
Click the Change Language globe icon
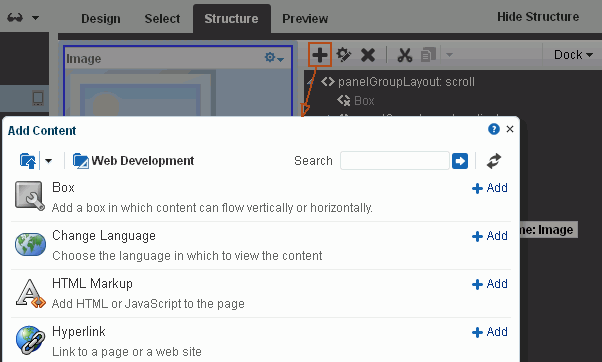coord(30,244)
